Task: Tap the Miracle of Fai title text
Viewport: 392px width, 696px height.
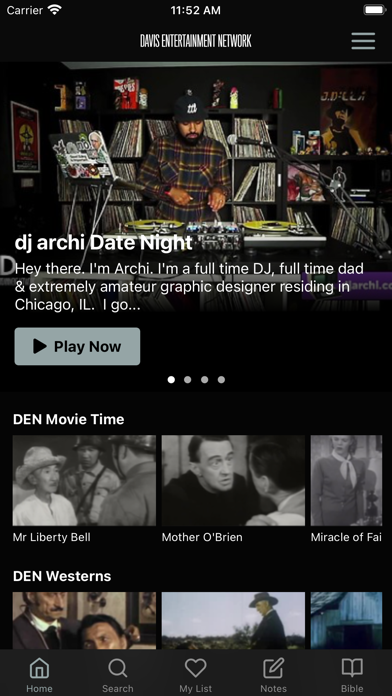Action: click(346, 537)
